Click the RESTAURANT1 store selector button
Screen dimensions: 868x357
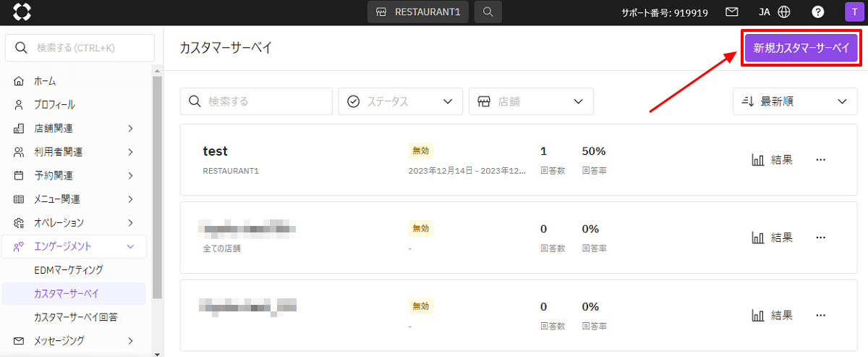(418, 12)
